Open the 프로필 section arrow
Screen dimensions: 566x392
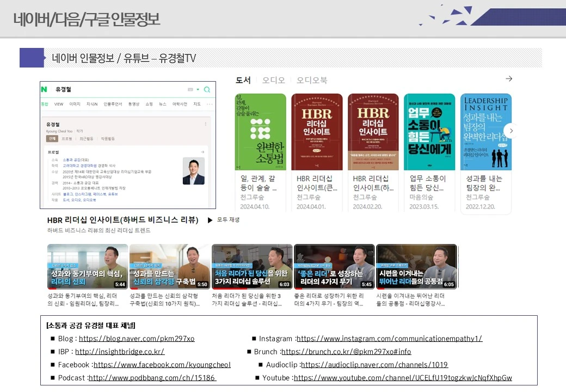pyautogui.click(x=202, y=152)
